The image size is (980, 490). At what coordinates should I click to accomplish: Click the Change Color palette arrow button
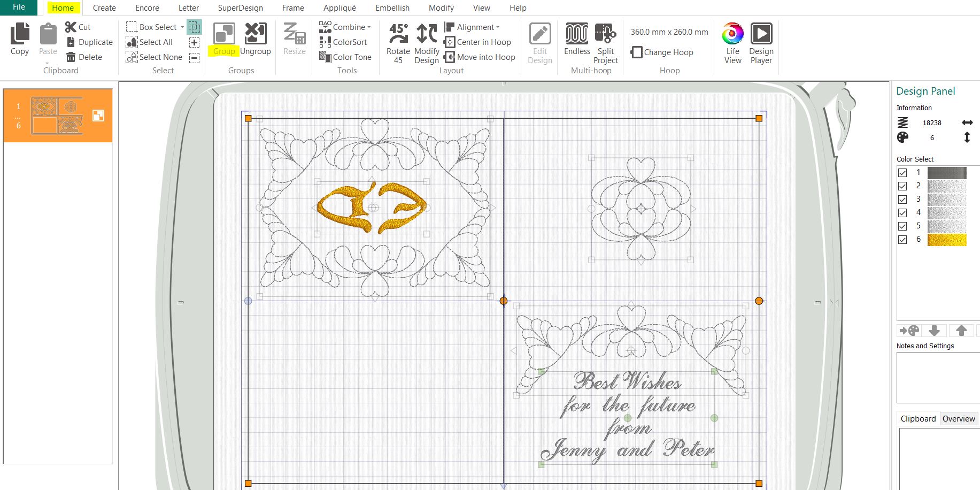tap(909, 331)
